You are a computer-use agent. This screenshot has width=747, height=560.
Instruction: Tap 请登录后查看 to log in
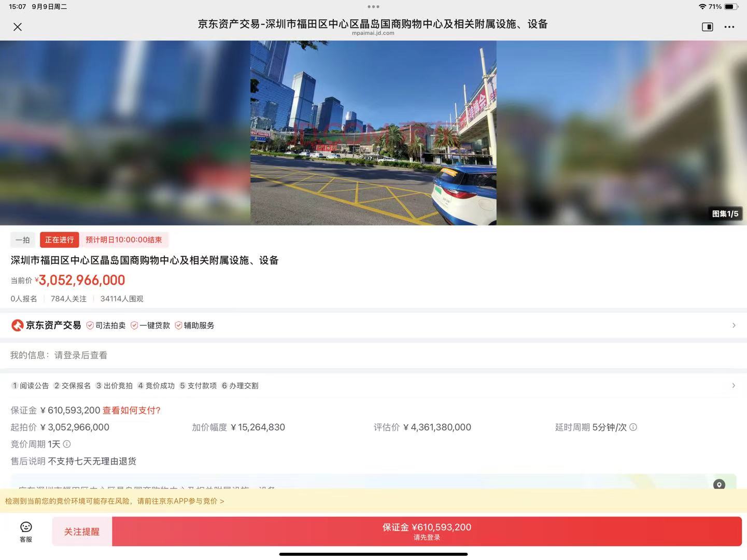(x=81, y=355)
